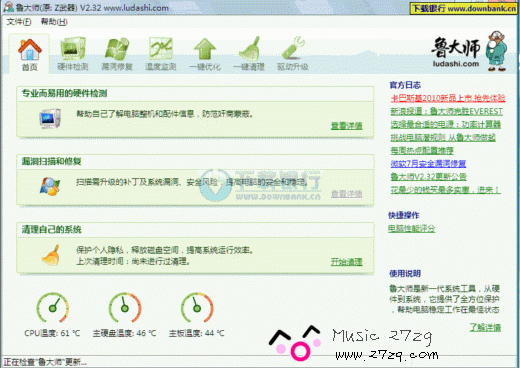Click the broom icon in 清理自己的系统 section
This screenshot has height=368, width=520.
51,255
